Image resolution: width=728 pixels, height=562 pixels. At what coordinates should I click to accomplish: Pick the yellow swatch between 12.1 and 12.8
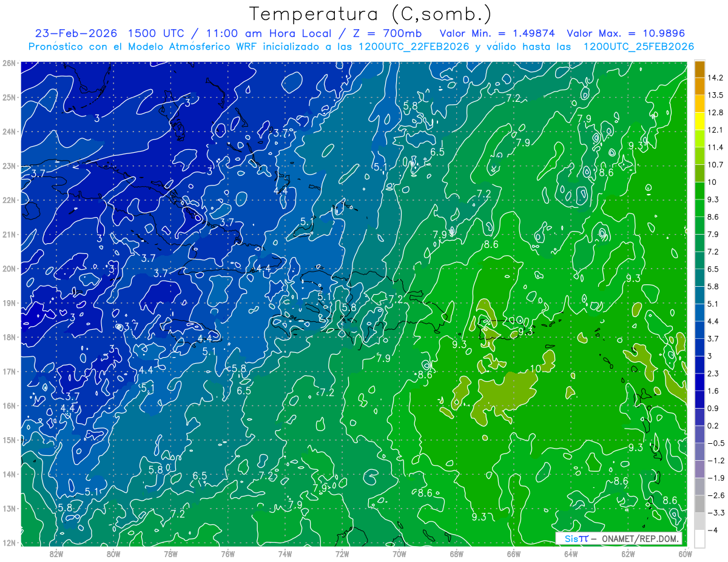pos(699,121)
